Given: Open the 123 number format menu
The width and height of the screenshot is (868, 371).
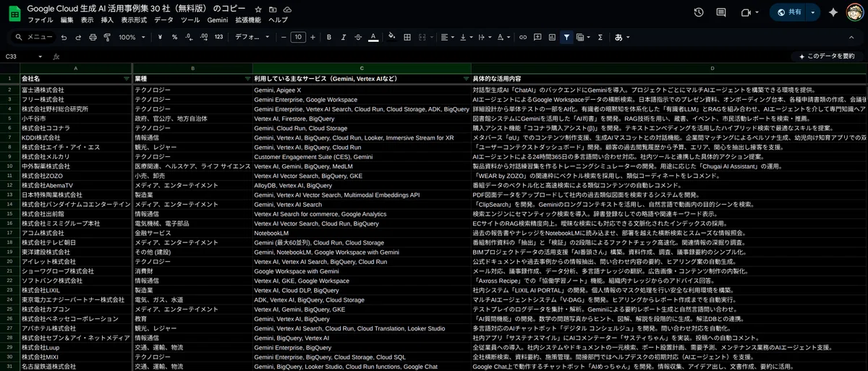Looking at the screenshot, I should [x=218, y=37].
